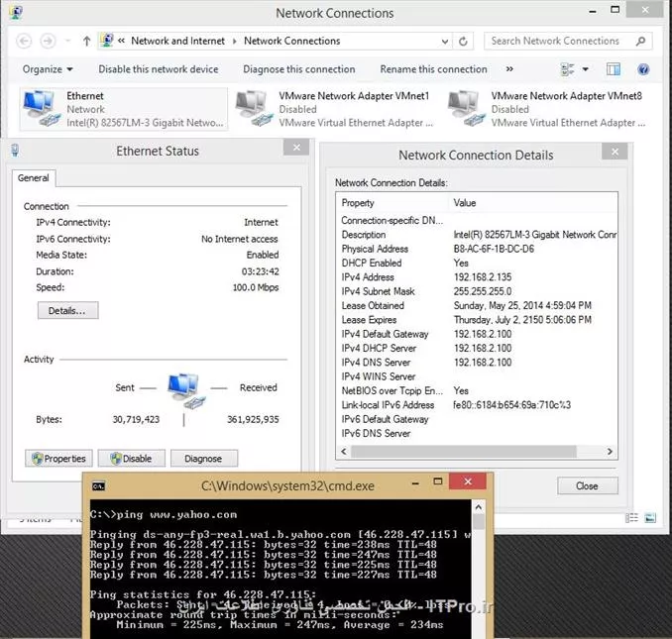Close the Network Connection Details dialog X
672x639 pixels.
[x=615, y=152]
